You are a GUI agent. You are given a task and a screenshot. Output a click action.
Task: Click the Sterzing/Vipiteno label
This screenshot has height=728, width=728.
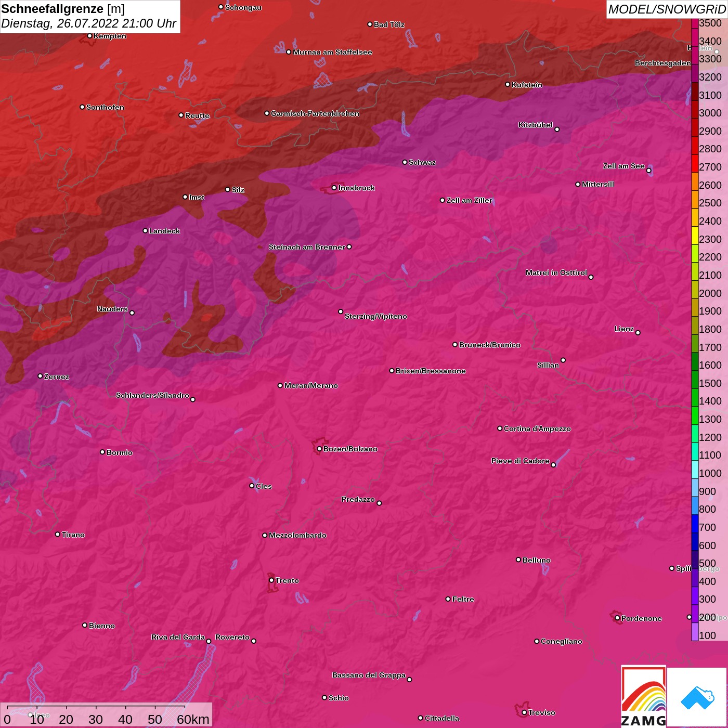tap(376, 316)
